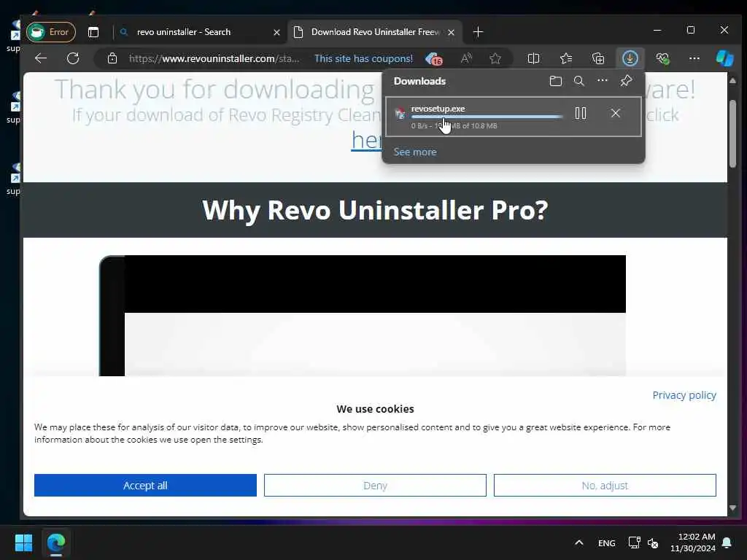The height and width of the screenshot is (560, 747).
Task: Open the Privacy policy link
Action: 684,395
